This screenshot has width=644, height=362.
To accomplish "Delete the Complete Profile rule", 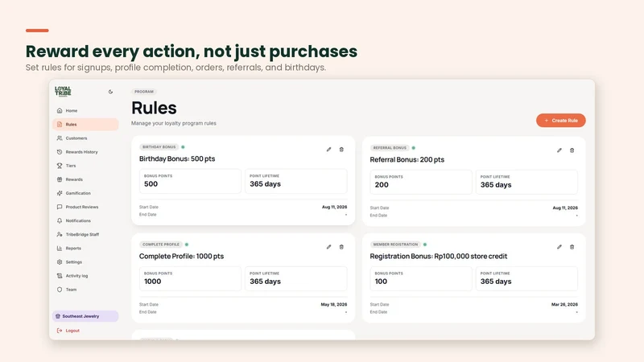I will pos(341,247).
